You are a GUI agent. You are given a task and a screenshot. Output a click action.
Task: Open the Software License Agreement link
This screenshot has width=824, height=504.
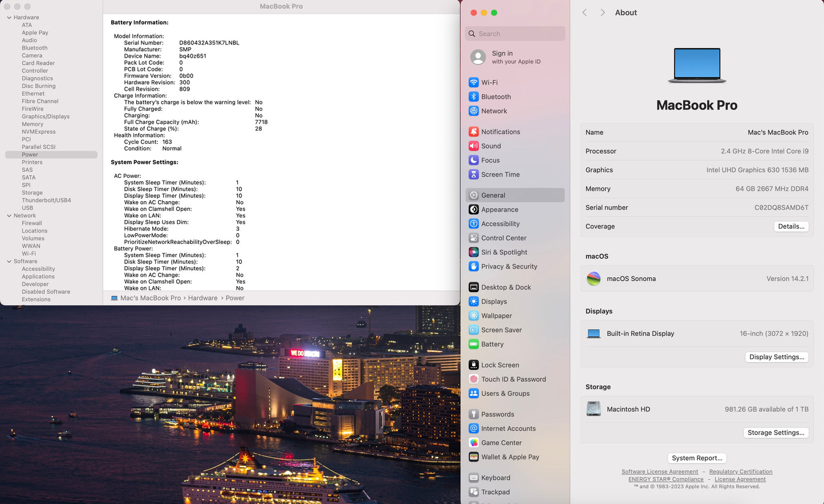660,472
